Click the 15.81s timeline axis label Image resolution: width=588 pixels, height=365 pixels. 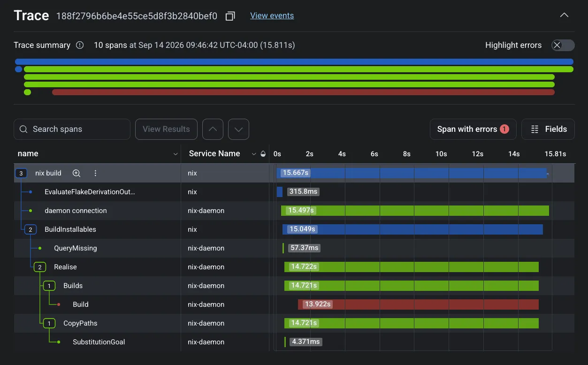(555, 154)
